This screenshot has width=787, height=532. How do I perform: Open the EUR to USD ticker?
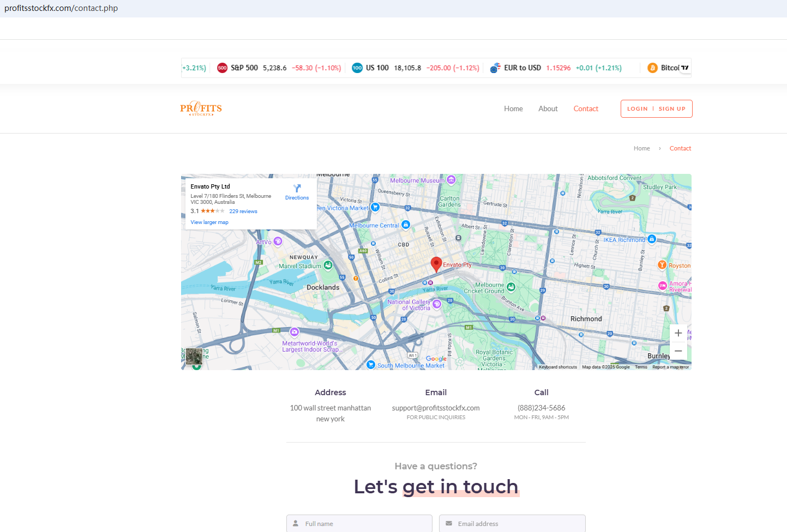click(522, 68)
